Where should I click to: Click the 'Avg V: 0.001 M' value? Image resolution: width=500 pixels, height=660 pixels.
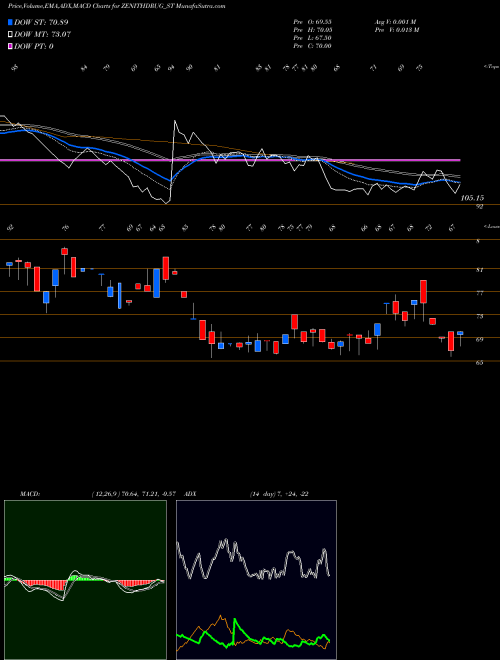point(396,22)
